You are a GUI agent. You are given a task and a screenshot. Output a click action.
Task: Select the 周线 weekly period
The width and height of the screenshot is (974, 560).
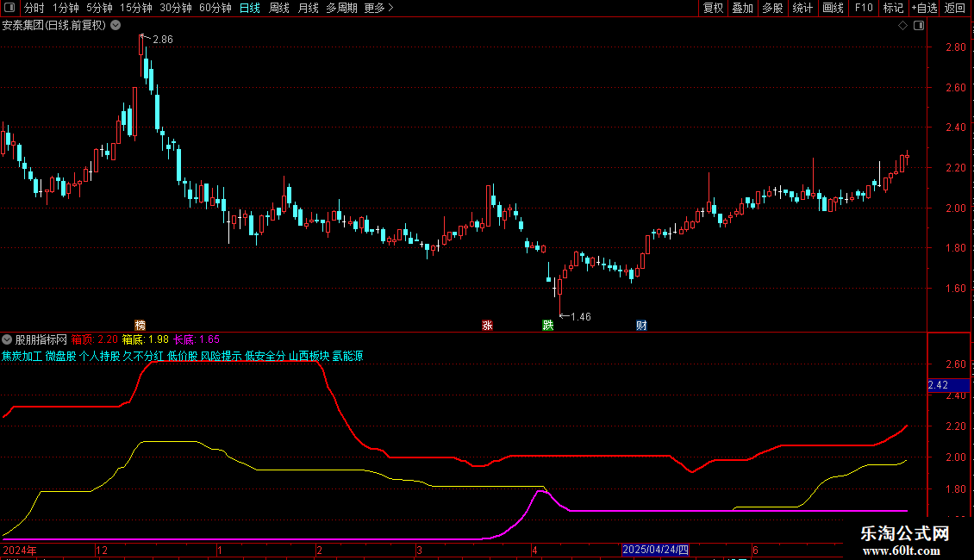(279, 8)
